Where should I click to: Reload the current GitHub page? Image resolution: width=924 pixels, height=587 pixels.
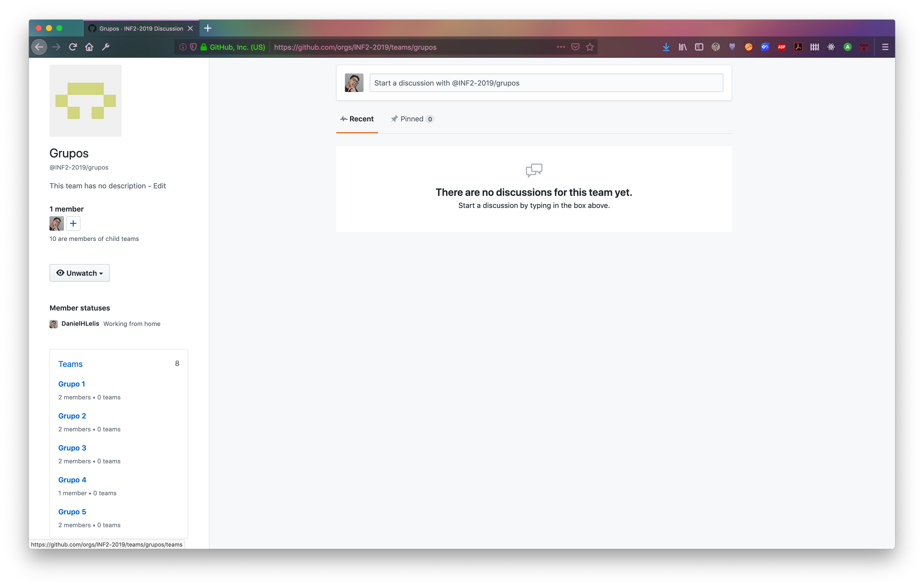72,47
